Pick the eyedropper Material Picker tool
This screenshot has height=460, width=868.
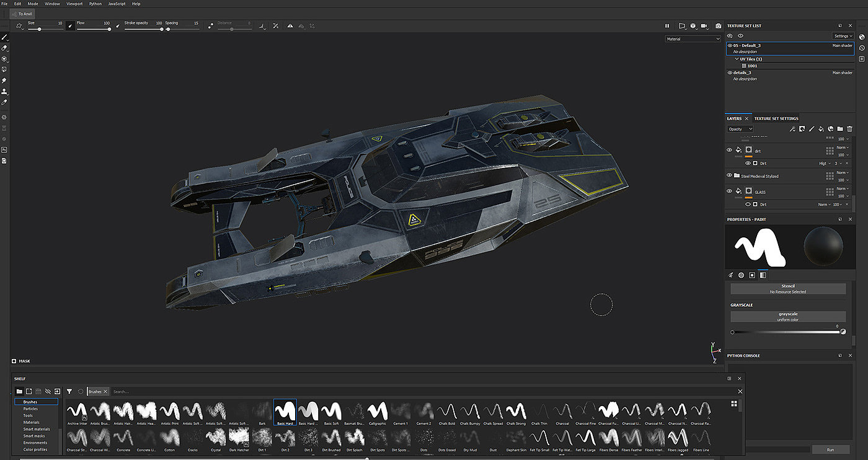4,102
